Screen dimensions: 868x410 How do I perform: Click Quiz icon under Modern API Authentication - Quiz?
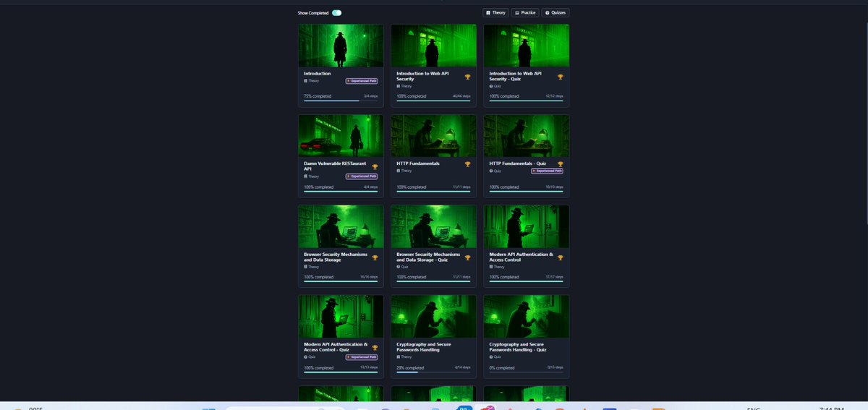(306, 356)
